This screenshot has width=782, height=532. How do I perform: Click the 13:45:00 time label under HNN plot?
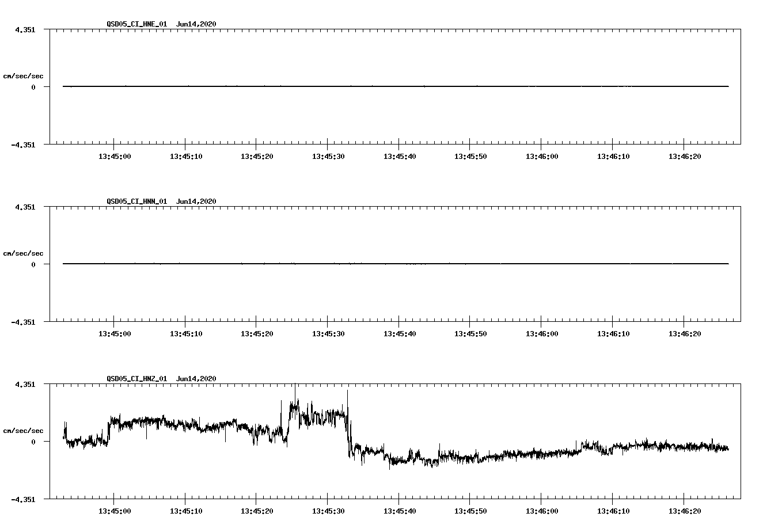click(115, 334)
